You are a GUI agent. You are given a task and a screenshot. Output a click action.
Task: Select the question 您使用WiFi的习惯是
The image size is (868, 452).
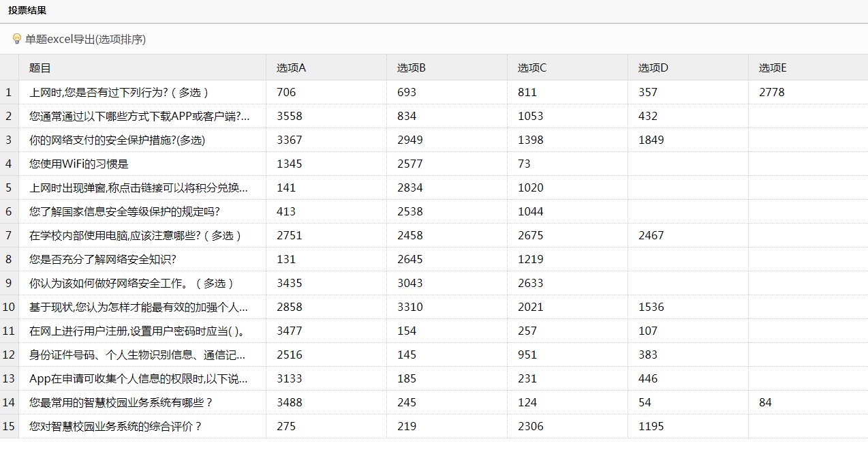click(79, 164)
